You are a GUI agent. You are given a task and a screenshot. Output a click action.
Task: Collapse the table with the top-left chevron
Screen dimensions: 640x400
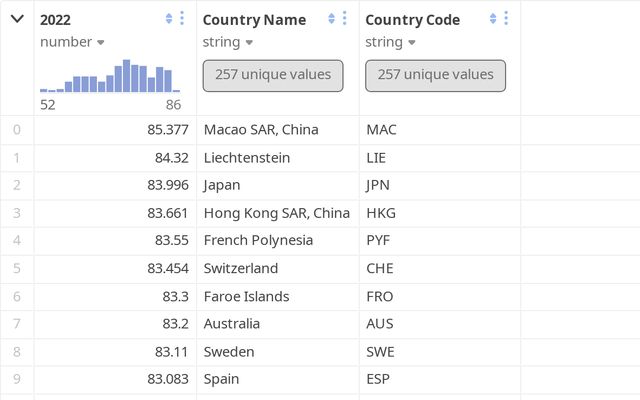17,19
